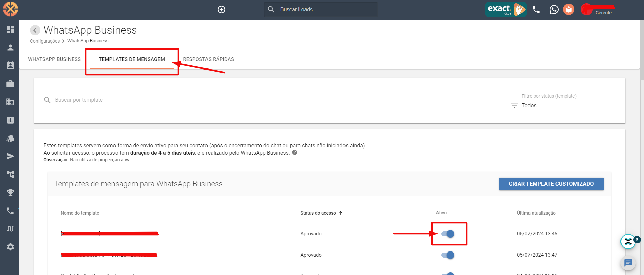Image resolution: width=644 pixels, height=275 pixels.
Task: Click the WhatsApp Business breadcrumb
Action: pyautogui.click(x=88, y=41)
